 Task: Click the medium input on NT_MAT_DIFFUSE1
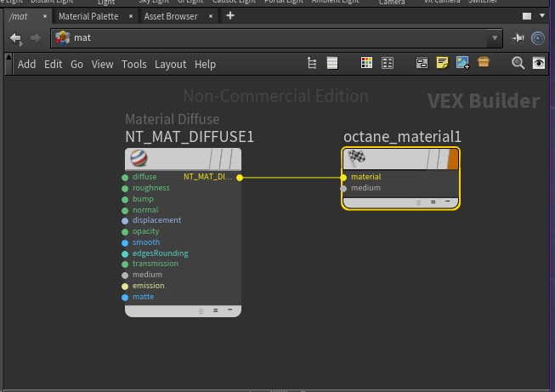[125, 276]
